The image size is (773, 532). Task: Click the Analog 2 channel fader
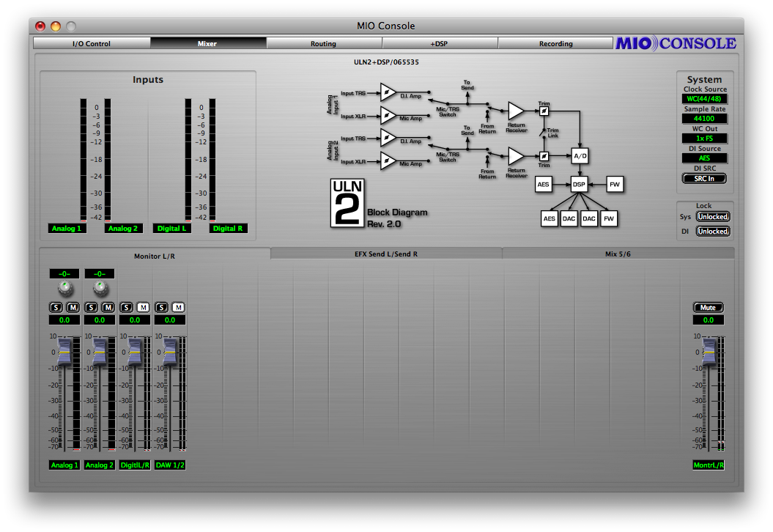[x=99, y=352]
